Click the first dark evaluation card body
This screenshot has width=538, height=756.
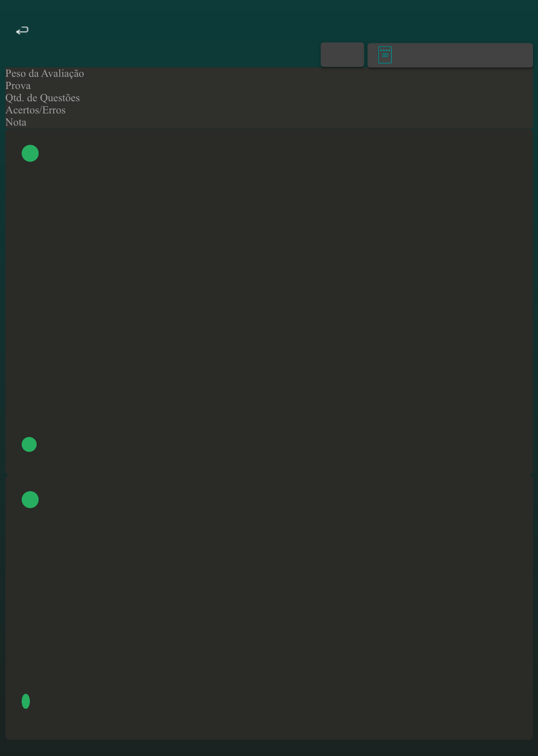click(269, 301)
